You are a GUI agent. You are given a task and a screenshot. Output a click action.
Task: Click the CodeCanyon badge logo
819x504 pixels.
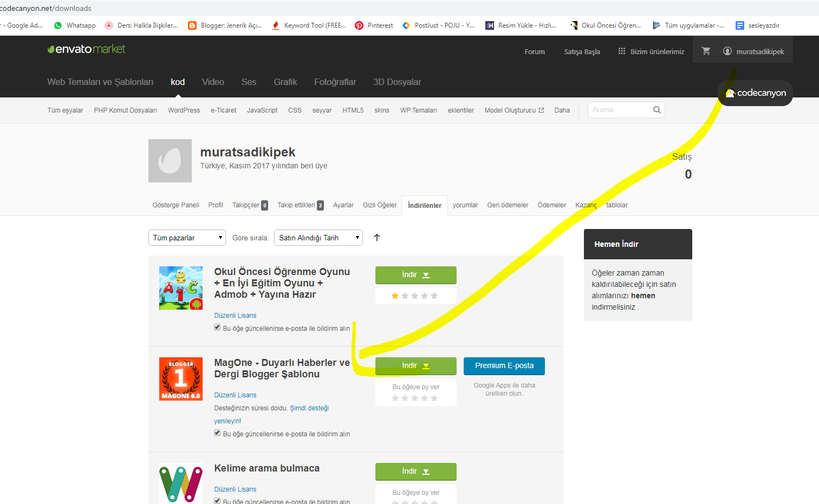[756, 93]
